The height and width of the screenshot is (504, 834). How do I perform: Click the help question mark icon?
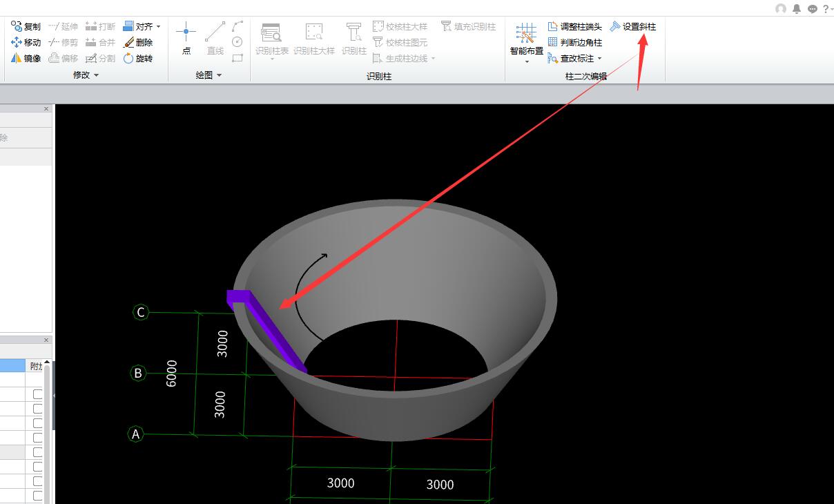[826, 9]
